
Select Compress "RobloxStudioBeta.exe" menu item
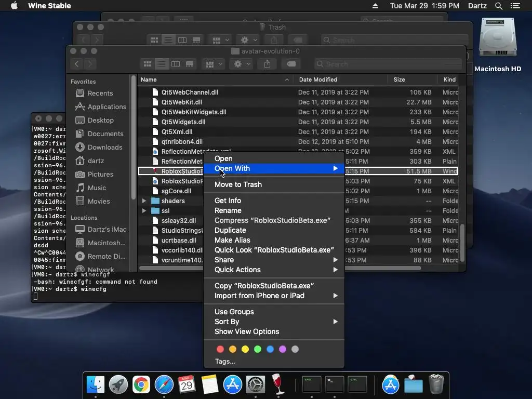point(274,220)
